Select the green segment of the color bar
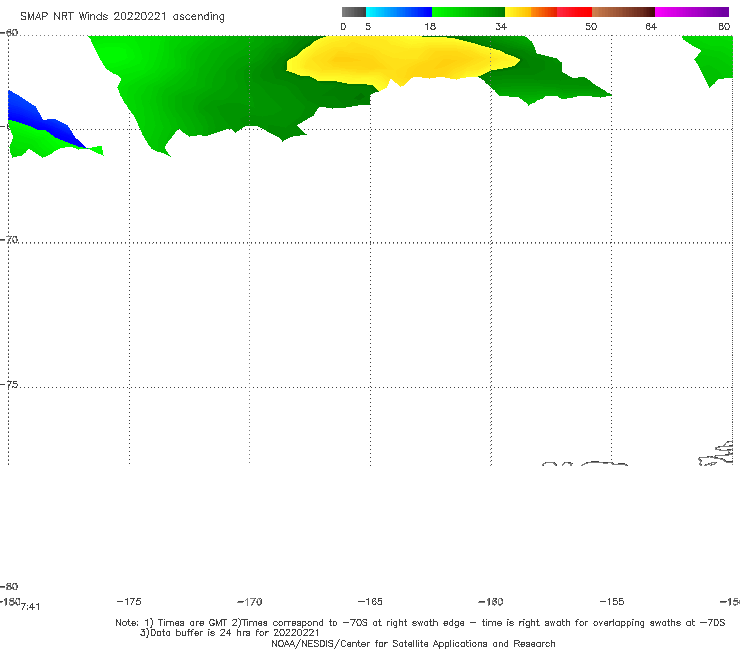The image size is (740, 650). pos(468,12)
